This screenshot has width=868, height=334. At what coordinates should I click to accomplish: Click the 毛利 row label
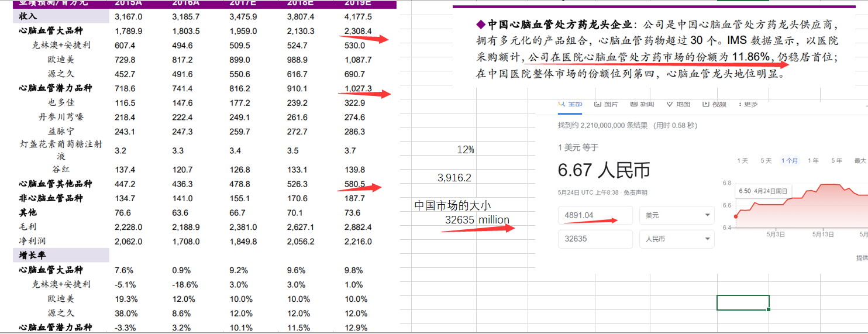(27, 226)
